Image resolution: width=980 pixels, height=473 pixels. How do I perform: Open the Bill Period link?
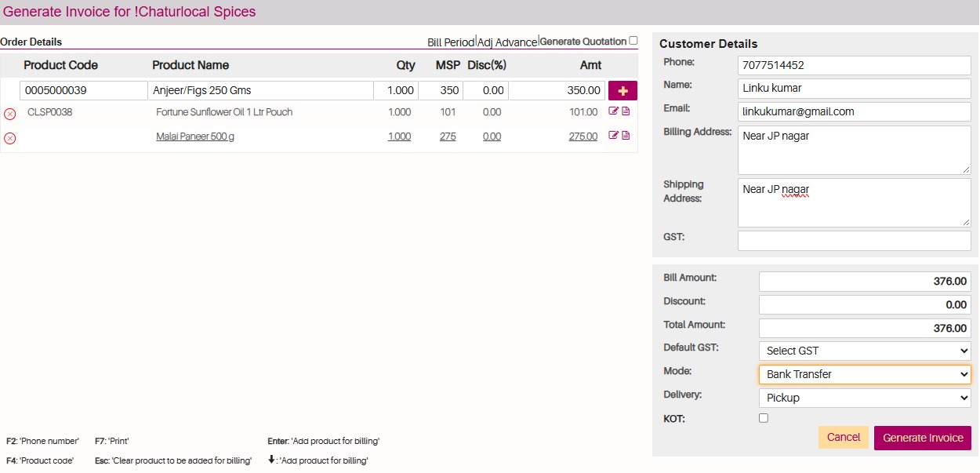coord(451,42)
